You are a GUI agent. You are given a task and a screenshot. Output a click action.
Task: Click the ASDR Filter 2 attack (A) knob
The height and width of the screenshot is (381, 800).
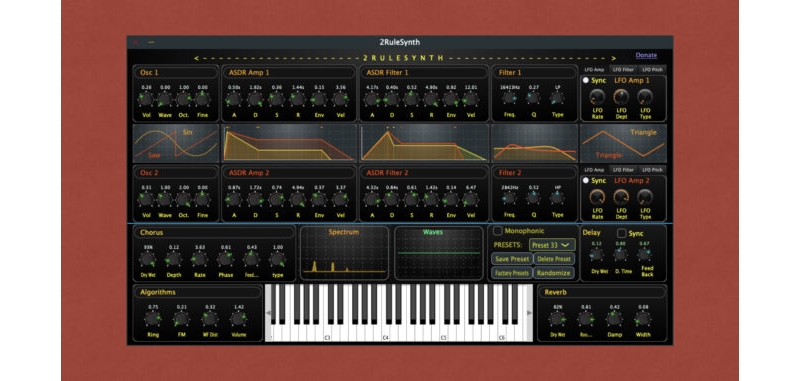[x=372, y=199]
